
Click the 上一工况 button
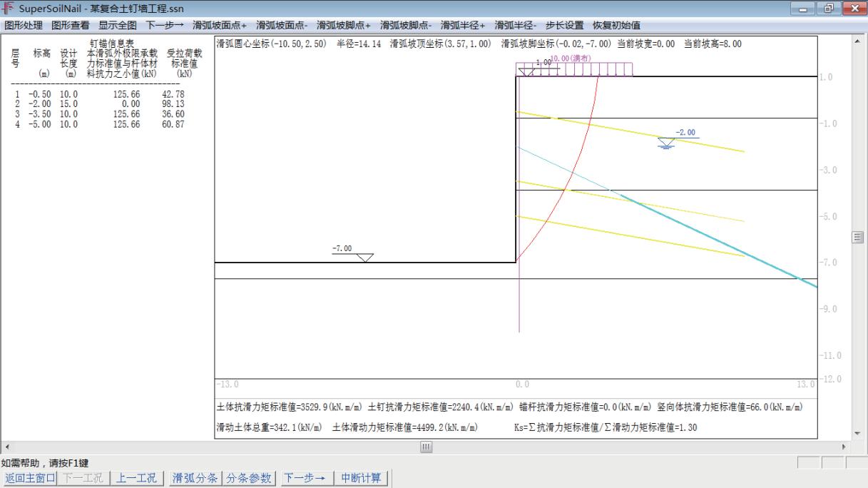(137, 478)
